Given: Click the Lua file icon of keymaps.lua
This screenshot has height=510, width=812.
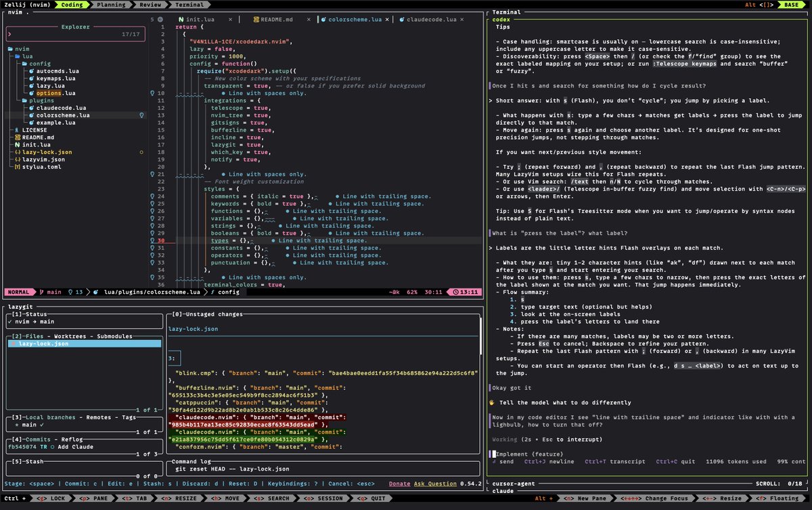Looking at the screenshot, I should (32, 79).
